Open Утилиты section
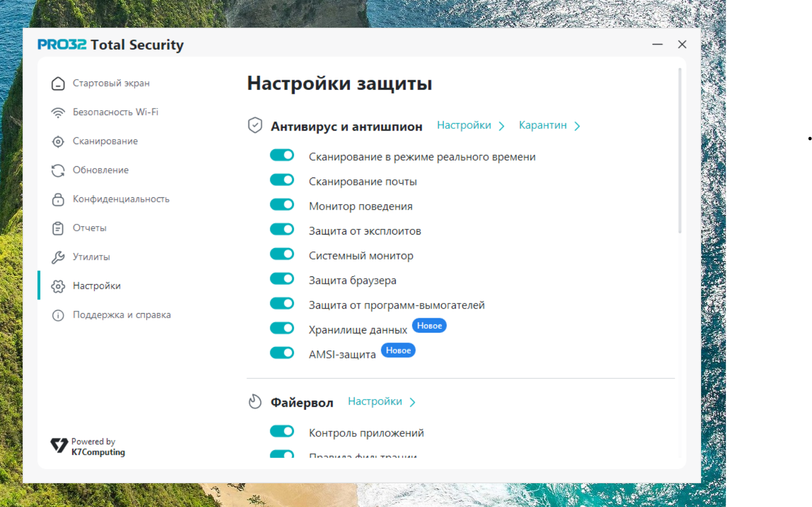Viewport: 812px width, 507px height. [91, 257]
